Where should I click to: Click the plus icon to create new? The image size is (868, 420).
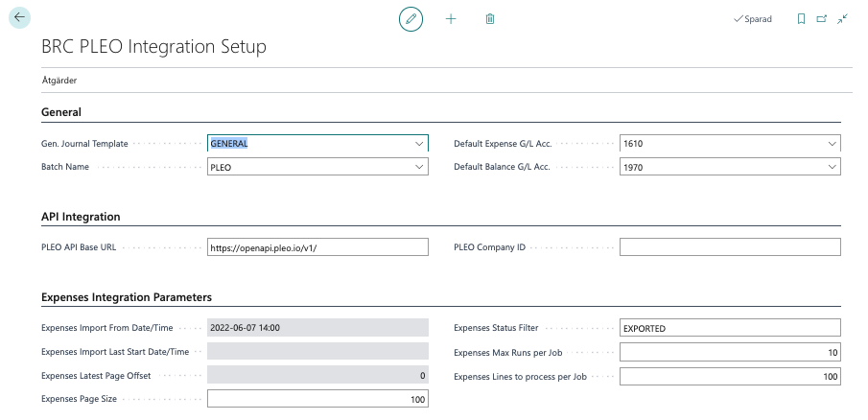tap(451, 19)
